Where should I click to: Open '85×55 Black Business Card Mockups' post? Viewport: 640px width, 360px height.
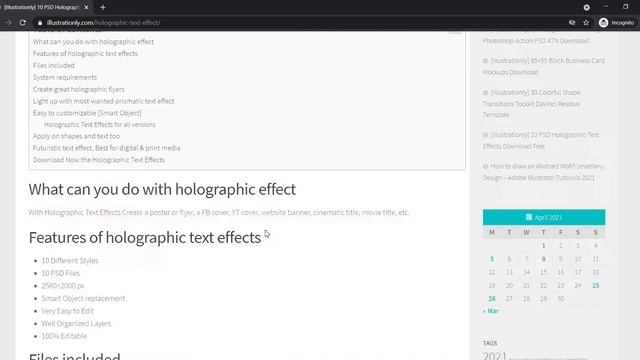[x=544, y=66]
